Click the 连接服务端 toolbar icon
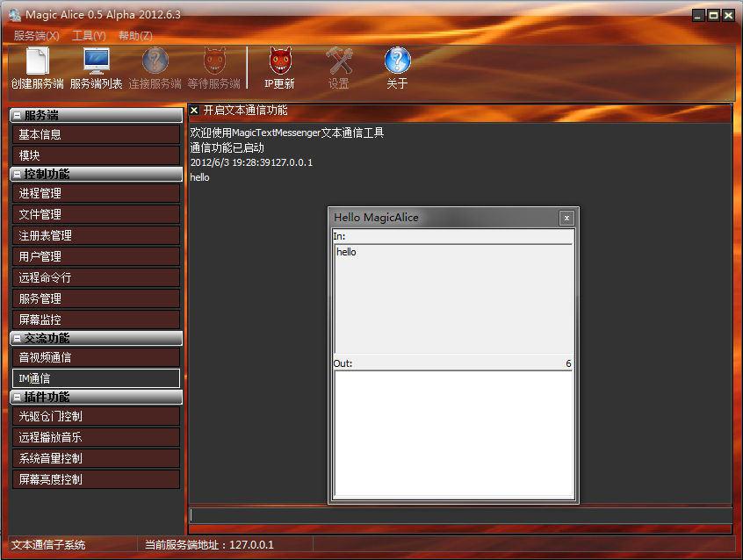 click(x=155, y=61)
